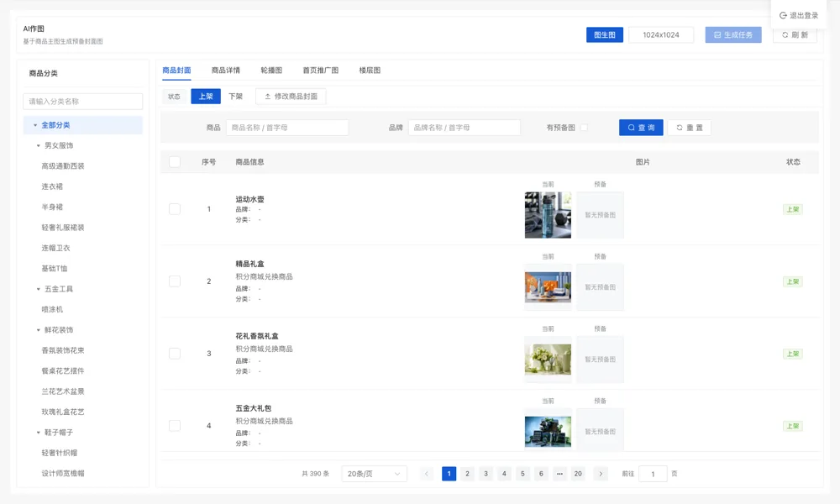Focus the 前往 page number field

pos(653,474)
